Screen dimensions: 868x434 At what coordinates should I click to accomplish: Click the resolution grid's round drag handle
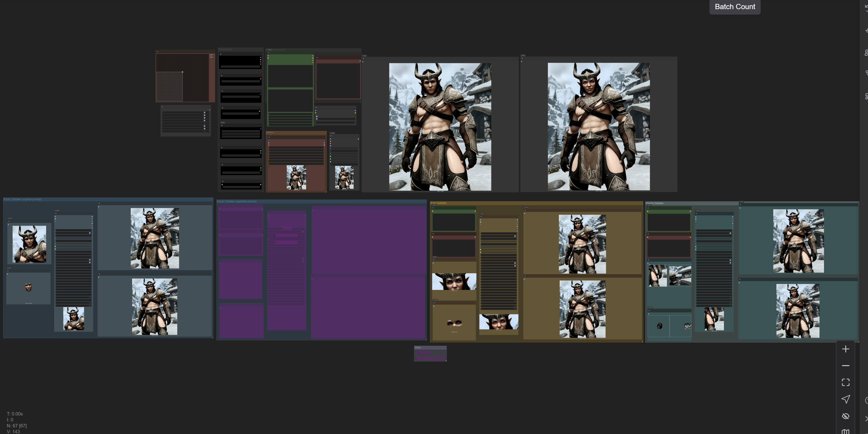pyautogui.click(x=182, y=72)
